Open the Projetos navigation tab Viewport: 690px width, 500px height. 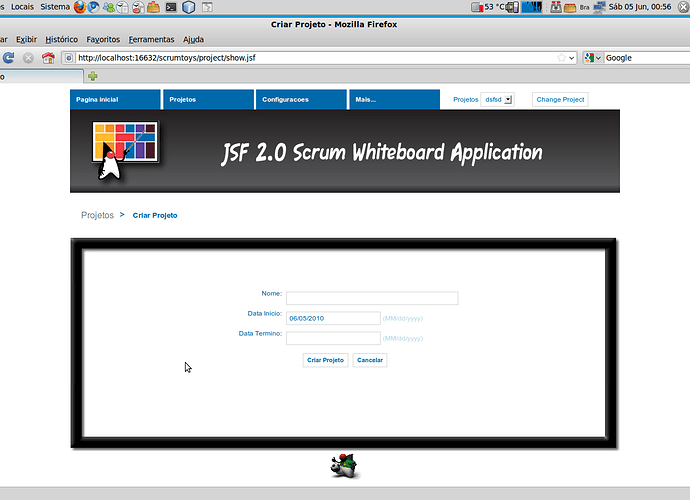[x=208, y=99]
